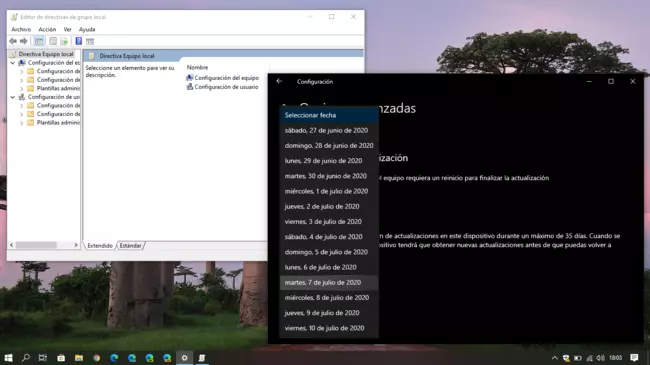650x365 pixels.
Task: Select Configuración del equipo in the Nombre list
Action: point(226,78)
